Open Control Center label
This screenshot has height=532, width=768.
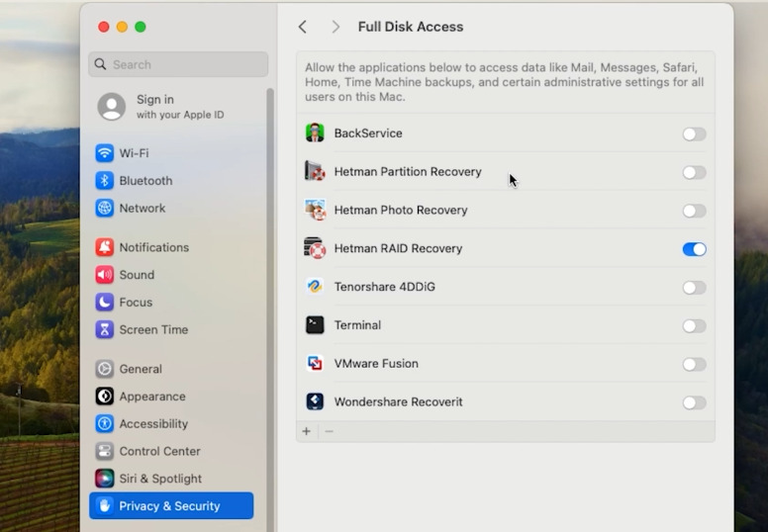159,451
